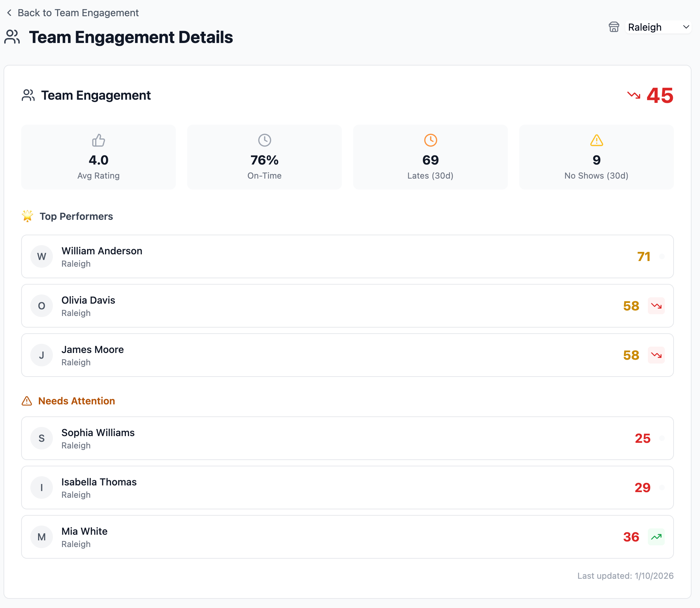Image resolution: width=700 pixels, height=608 pixels.
Task: Click Olivia Davis's downward trend icon
Action: 656,306
